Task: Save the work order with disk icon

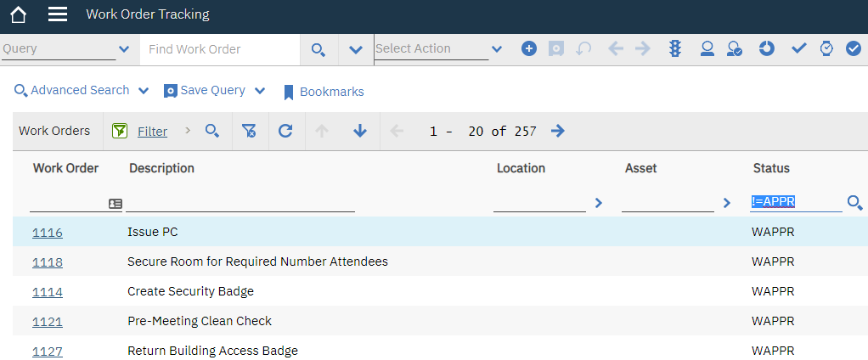Action: pyautogui.click(x=556, y=48)
